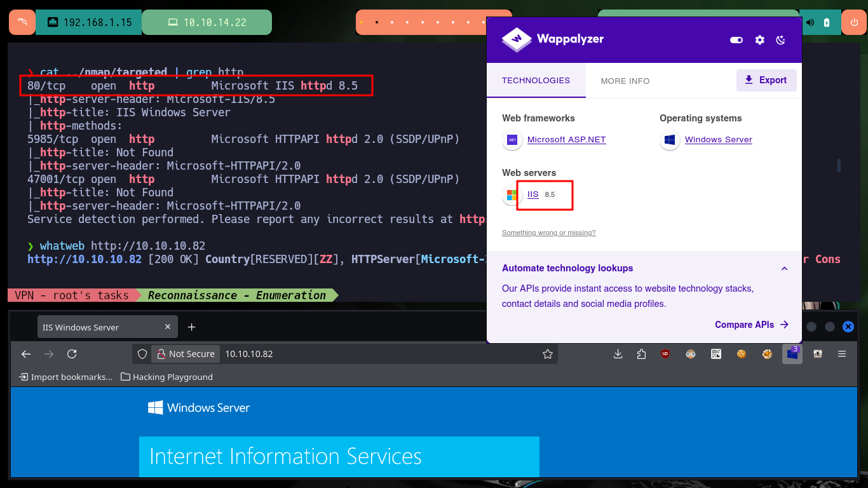Close the IIS Windows Server tab
The image size is (868, 488).
point(168,327)
